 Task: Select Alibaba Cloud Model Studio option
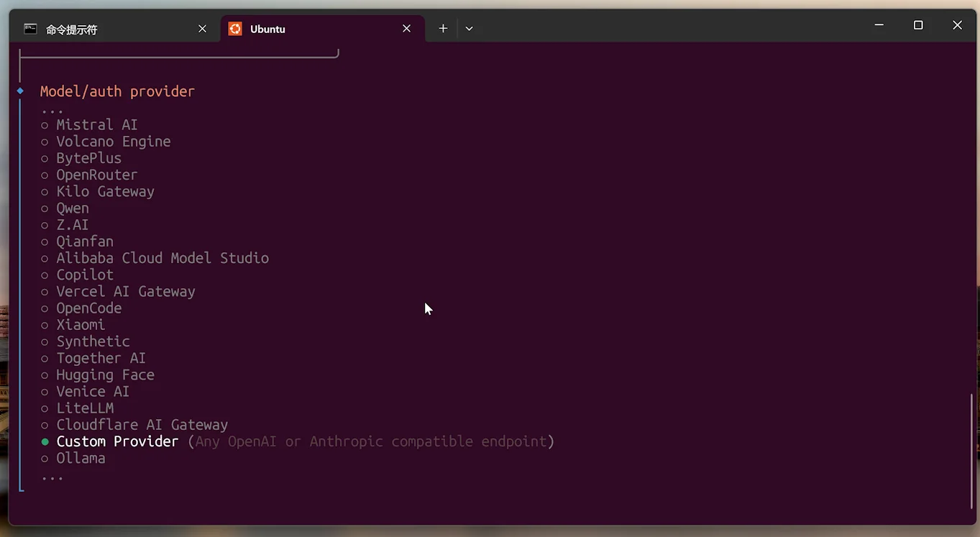click(155, 258)
